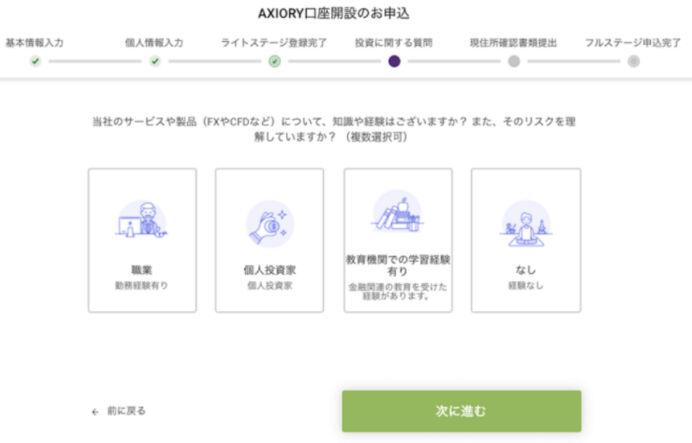Click the hand holding coin icon

pyautogui.click(x=269, y=223)
